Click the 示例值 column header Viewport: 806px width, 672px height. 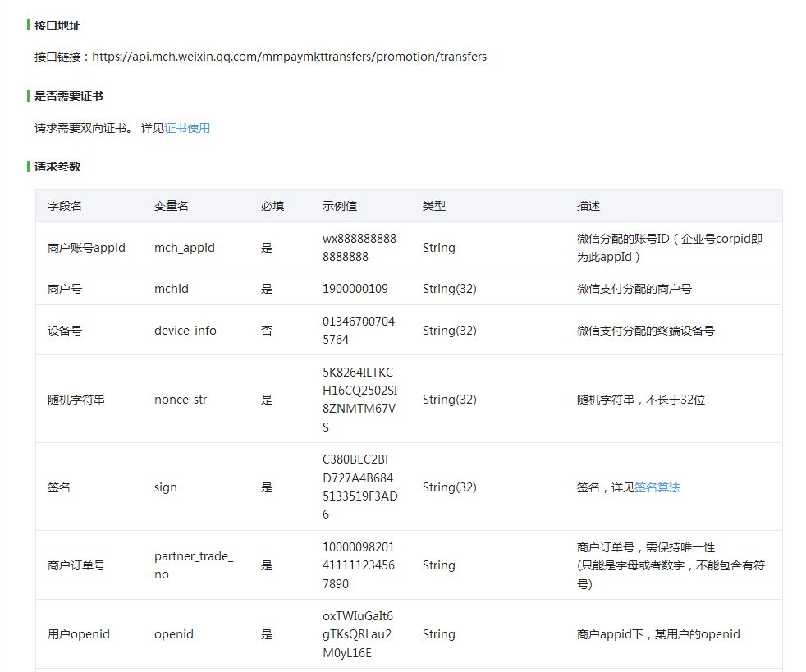point(340,206)
